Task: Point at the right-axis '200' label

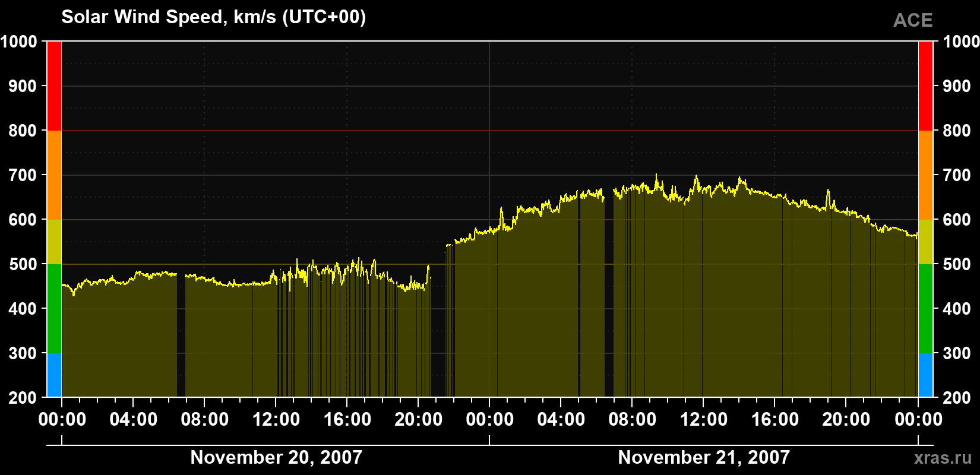Action: click(x=957, y=398)
